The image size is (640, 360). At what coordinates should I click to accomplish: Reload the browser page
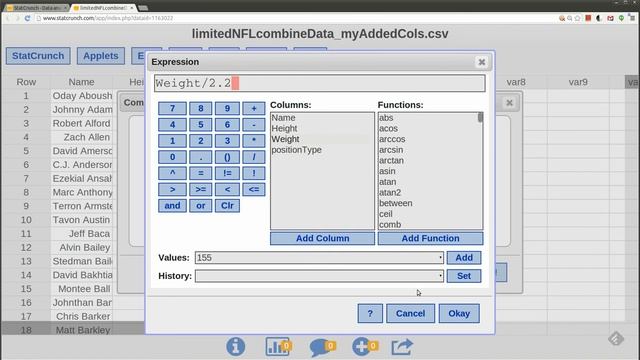[27, 18]
